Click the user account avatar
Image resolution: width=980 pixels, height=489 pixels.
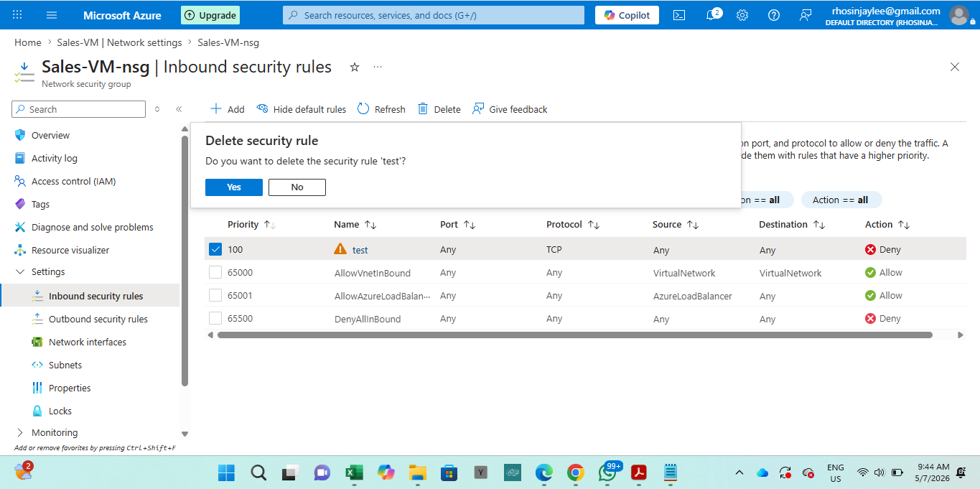[x=958, y=15]
